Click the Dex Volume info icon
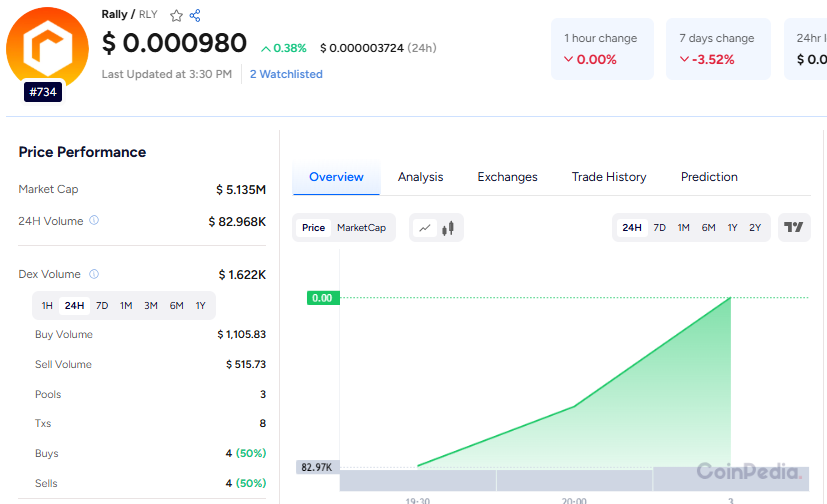Screen dimensions: 827x504 94,274
